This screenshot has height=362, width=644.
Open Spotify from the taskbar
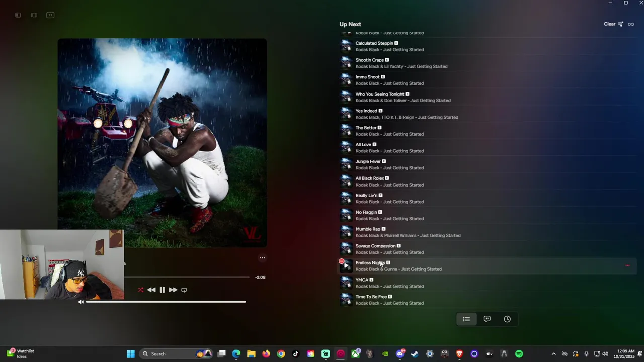519,354
